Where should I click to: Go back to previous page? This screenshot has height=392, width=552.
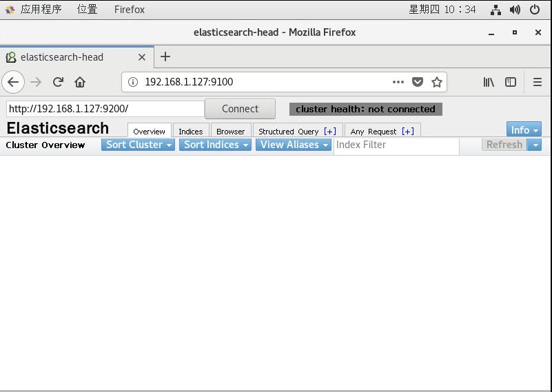click(13, 82)
